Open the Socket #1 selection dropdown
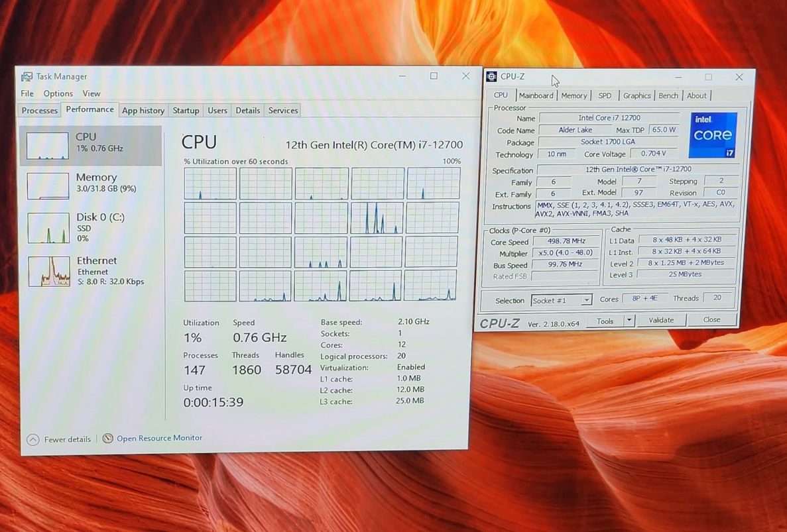This screenshot has height=532, width=787. coord(585,301)
